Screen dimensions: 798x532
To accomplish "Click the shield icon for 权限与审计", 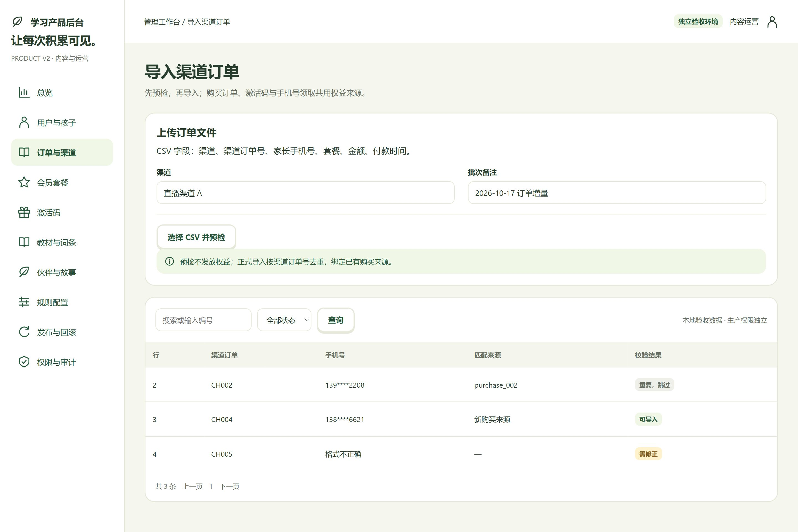I will click(x=24, y=362).
